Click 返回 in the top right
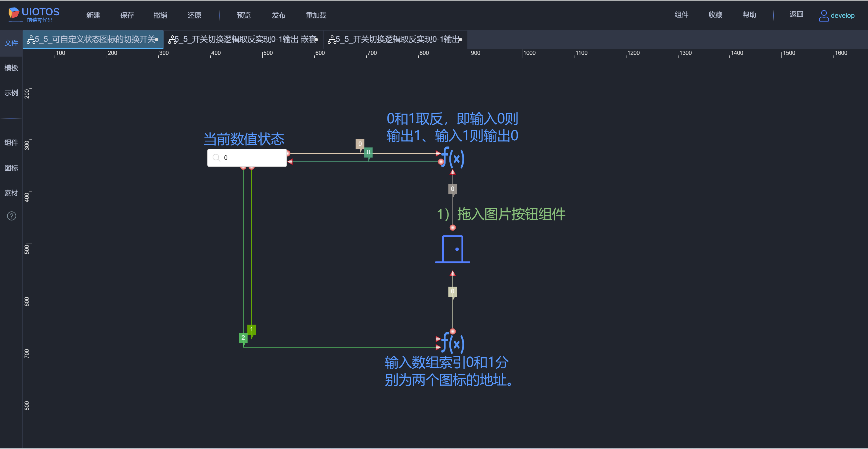The width and height of the screenshot is (868, 449). coord(796,14)
